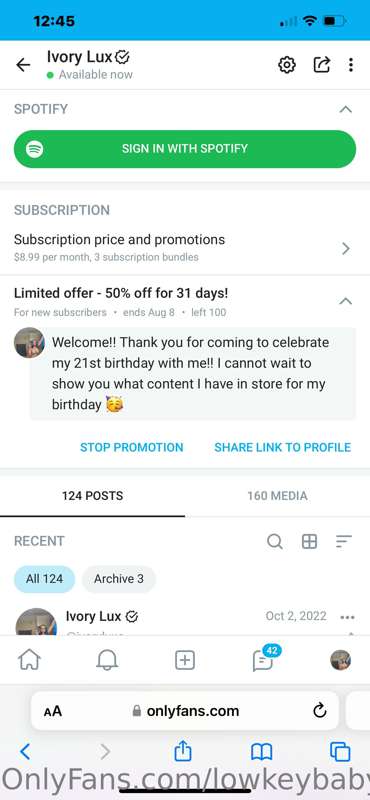Select the Archive 3 filter chip
The image size is (370, 800).
118,579
